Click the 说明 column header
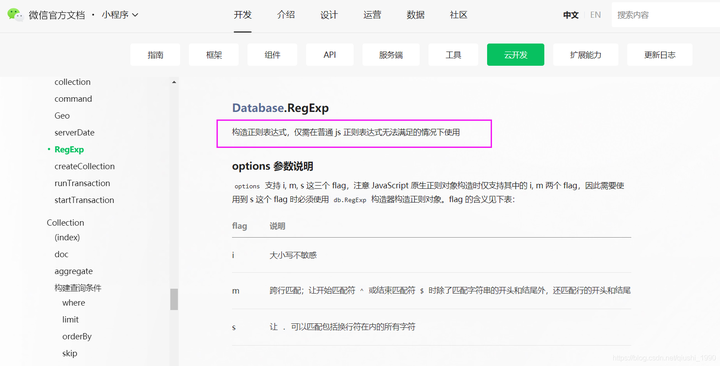This screenshot has width=720, height=366. click(277, 226)
